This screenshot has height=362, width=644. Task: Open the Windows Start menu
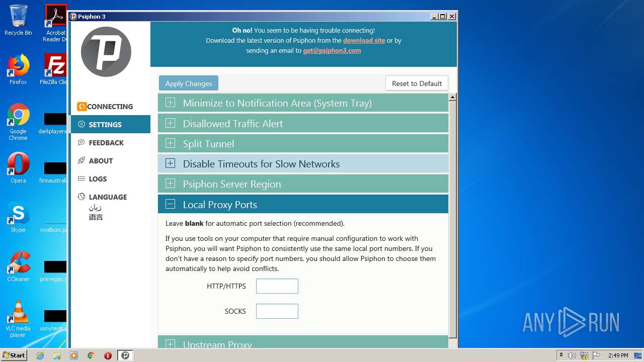(x=14, y=355)
